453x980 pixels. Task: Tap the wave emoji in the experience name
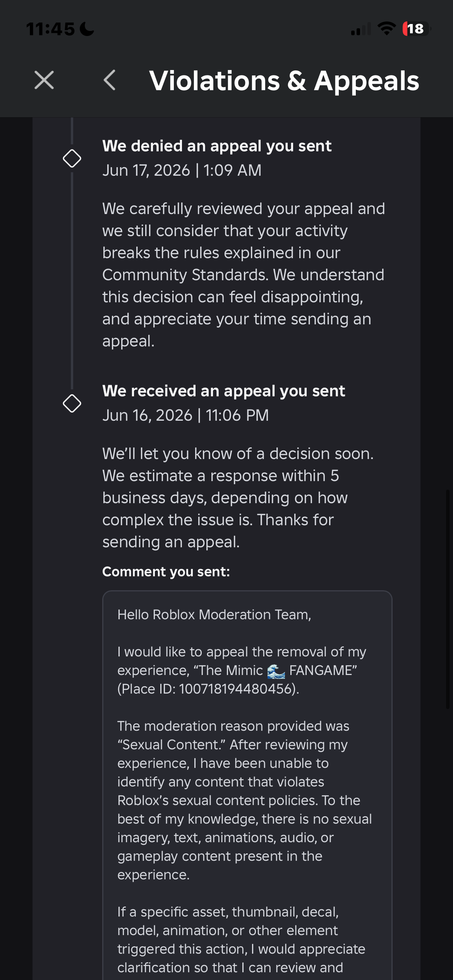(276, 671)
